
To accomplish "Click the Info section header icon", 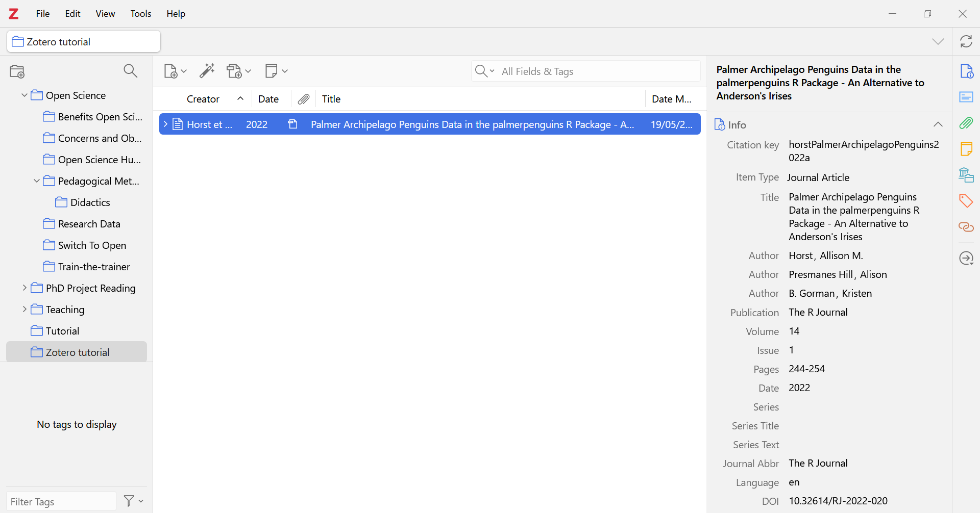I will click(x=720, y=124).
